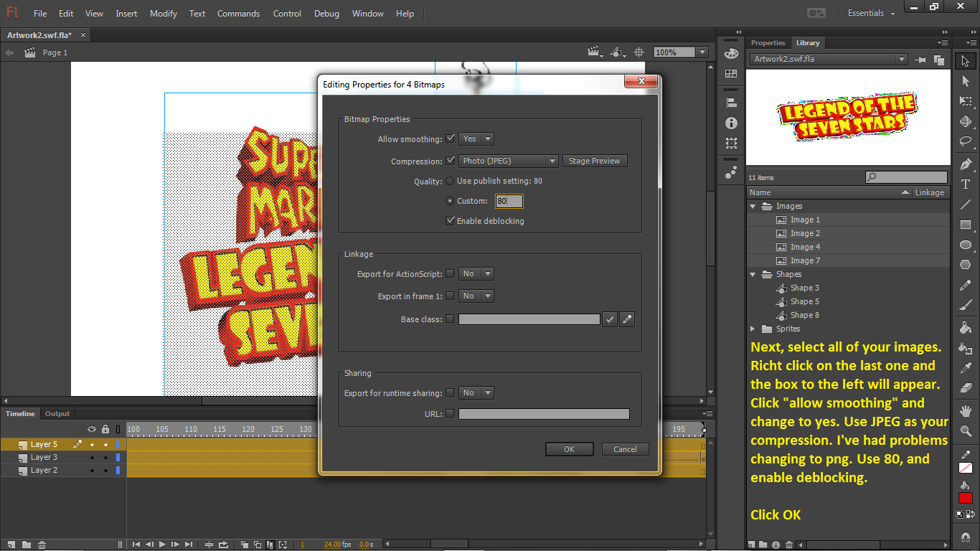The width and height of the screenshot is (980, 551).
Task: Collapse the Shapes folder in Library
Action: [x=753, y=275]
